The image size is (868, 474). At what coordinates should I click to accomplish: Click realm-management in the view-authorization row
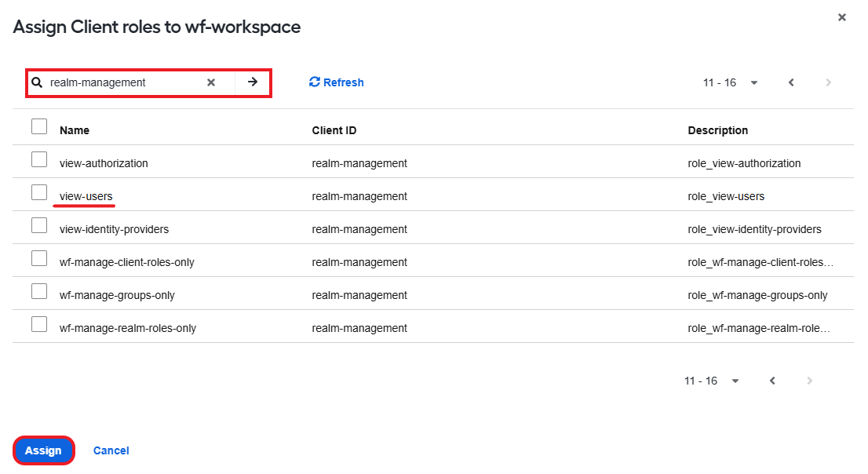[359, 163]
